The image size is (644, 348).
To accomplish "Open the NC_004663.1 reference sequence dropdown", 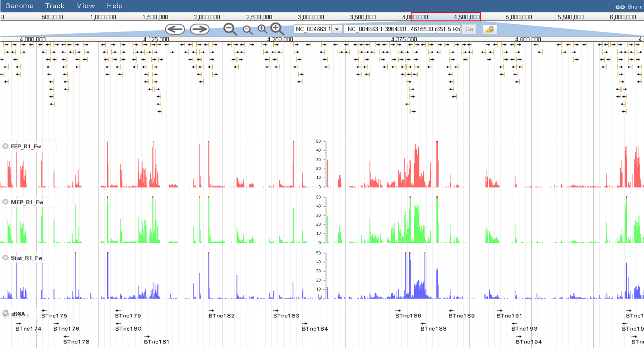I will pos(337,30).
